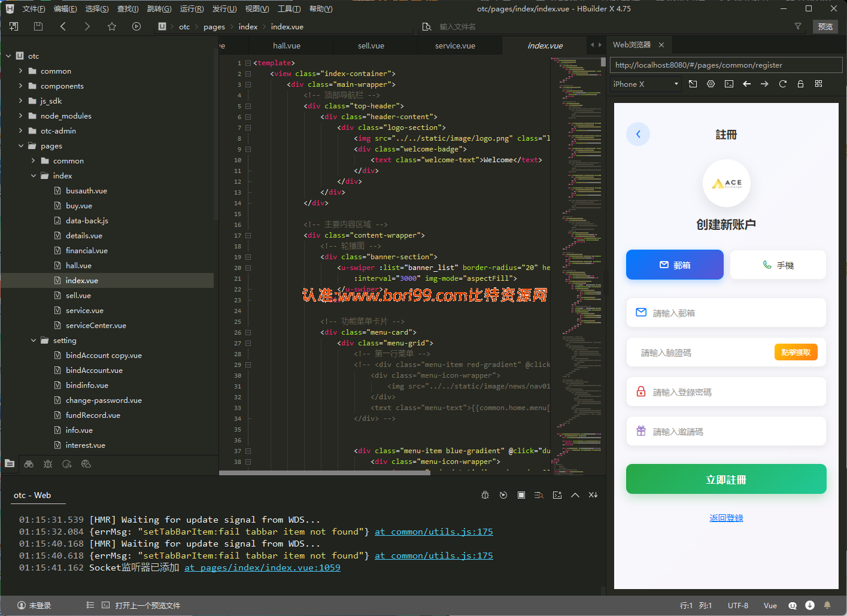The width and height of the screenshot is (847, 616).
Task: Expand the js_sdk folder
Action: click(x=21, y=101)
